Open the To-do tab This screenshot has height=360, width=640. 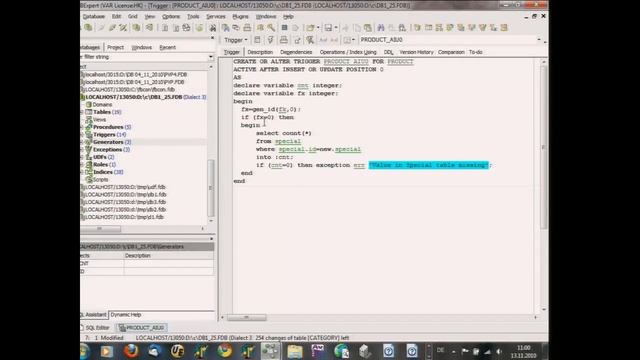(476, 52)
